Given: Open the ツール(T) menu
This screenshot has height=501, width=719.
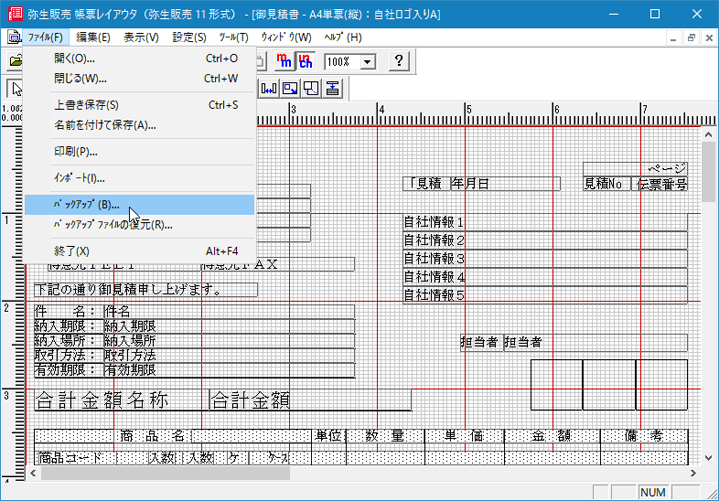Looking at the screenshot, I should (233, 37).
